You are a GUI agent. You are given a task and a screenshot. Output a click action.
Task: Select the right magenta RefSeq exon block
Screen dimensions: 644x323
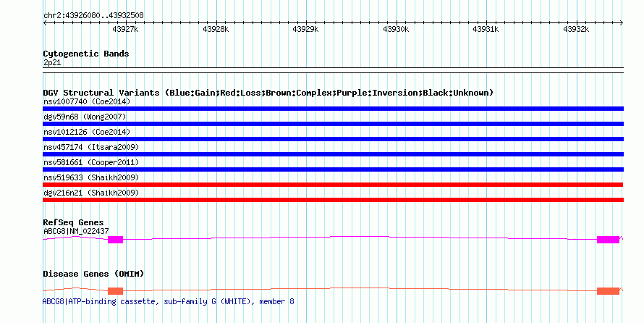[608, 240]
